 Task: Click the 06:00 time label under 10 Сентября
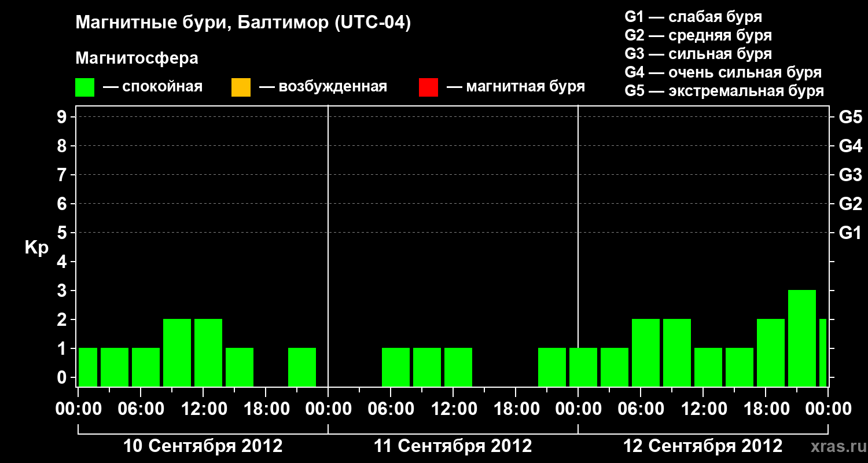point(141,409)
